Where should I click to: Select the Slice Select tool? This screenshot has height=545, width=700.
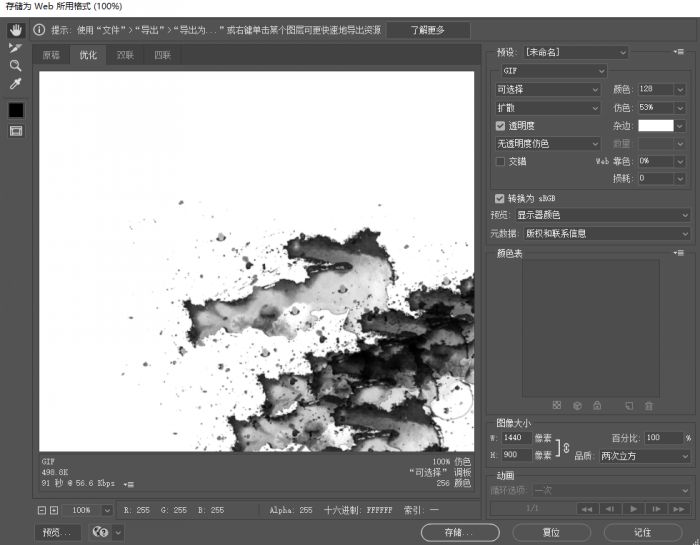16,47
